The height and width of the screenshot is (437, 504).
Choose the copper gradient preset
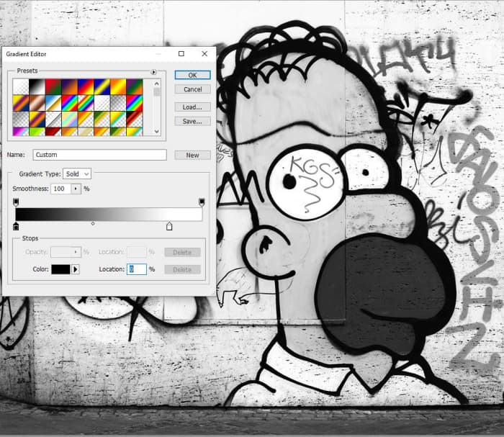(x=37, y=103)
